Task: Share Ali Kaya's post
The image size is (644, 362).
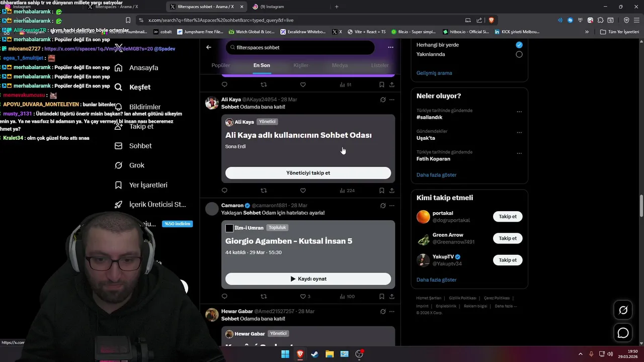Action: 392,191
